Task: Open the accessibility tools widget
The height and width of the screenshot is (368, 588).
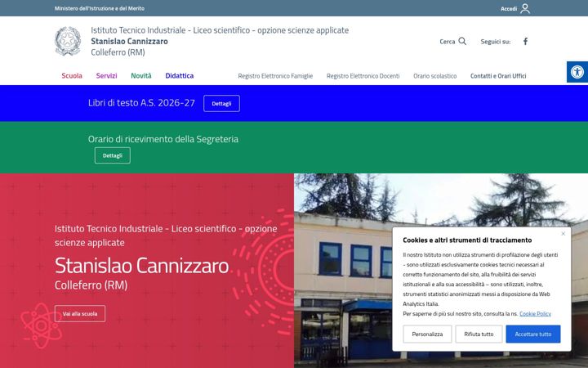Action: [x=577, y=72]
